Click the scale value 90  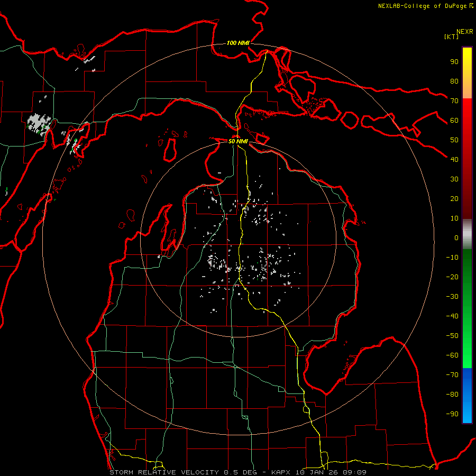pos(454,62)
